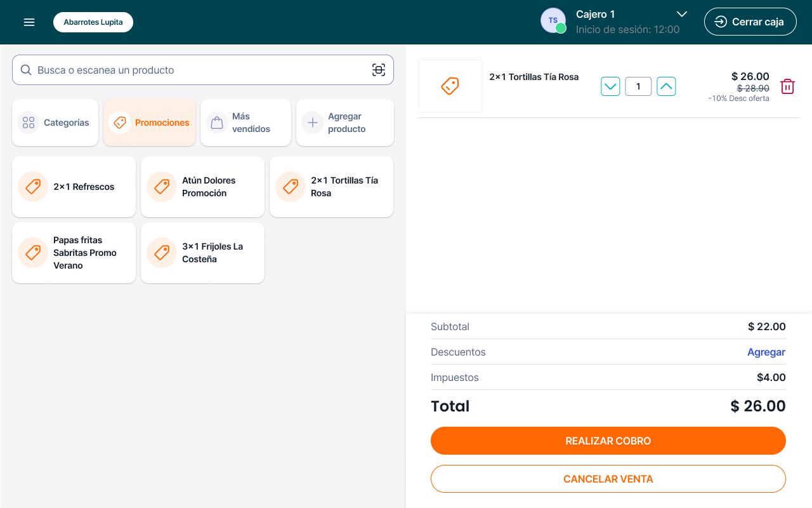Screen dimensions: 812x508
Task: Click the tag icon on Atún Dolores Promoción
Action: tap(162, 187)
